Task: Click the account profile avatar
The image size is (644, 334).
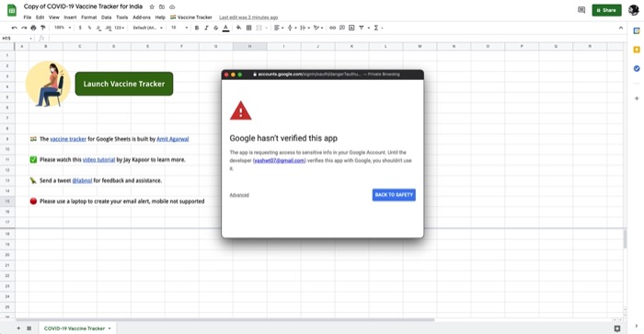Action: coord(634,10)
